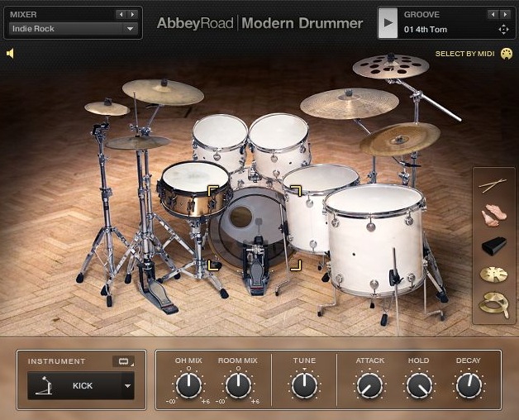Go to next mixer preset
519x420 pixels.
133,14
